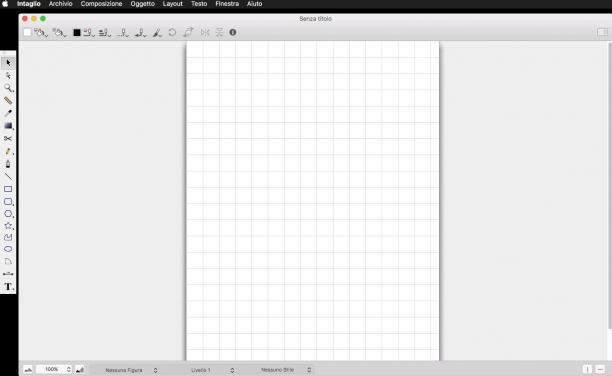Click the rotate toolbar icon
The image size is (612, 376).
[x=172, y=32]
